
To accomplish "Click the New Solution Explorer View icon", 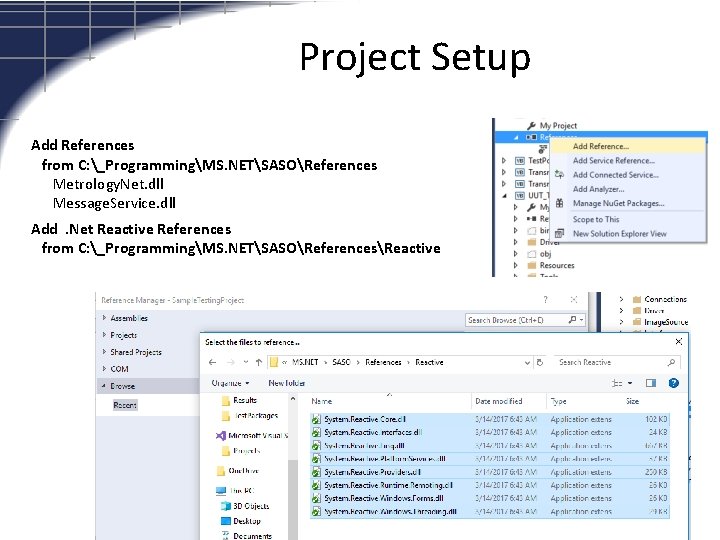I will pos(559,233).
